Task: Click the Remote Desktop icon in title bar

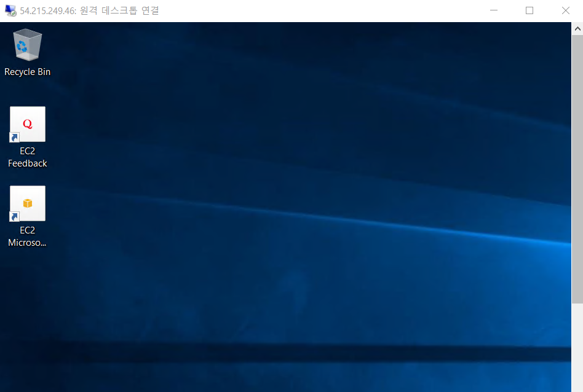Action: click(11, 11)
